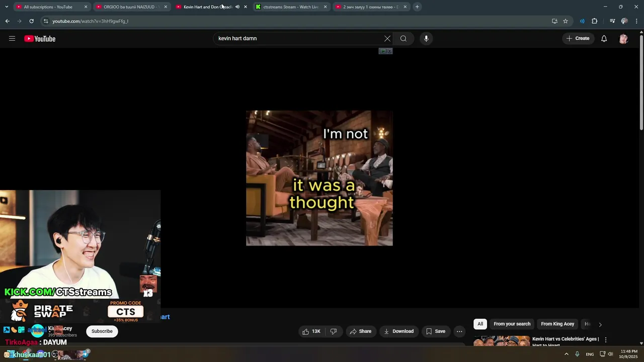Open the YouTube hamburger guide menu
The width and height of the screenshot is (644, 362).
(x=12, y=39)
